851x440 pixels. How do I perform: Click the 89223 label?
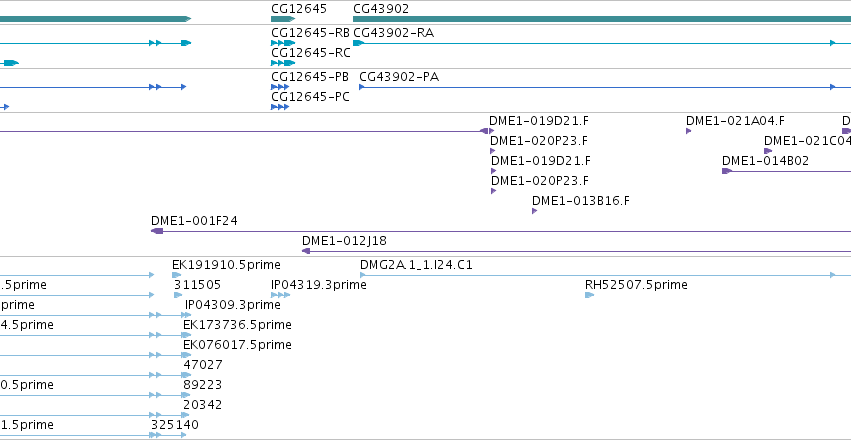click(203, 385)
